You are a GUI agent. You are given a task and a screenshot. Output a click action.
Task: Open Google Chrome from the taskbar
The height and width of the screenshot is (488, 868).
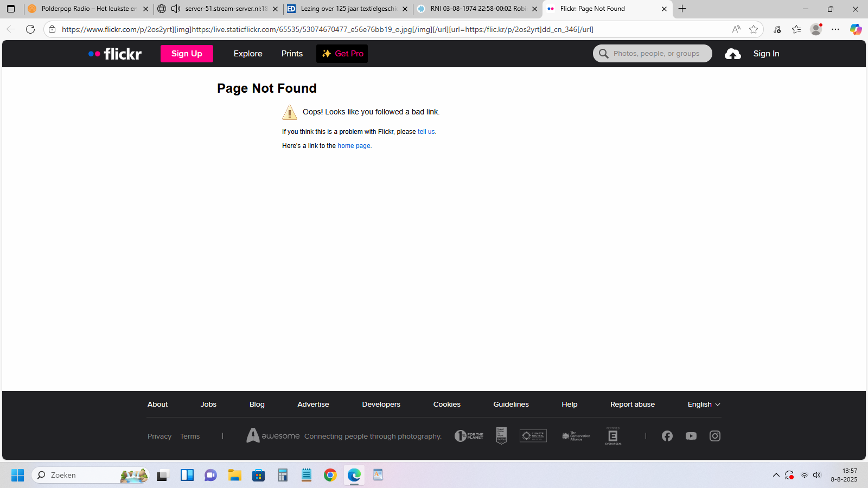tap(330, 475)
